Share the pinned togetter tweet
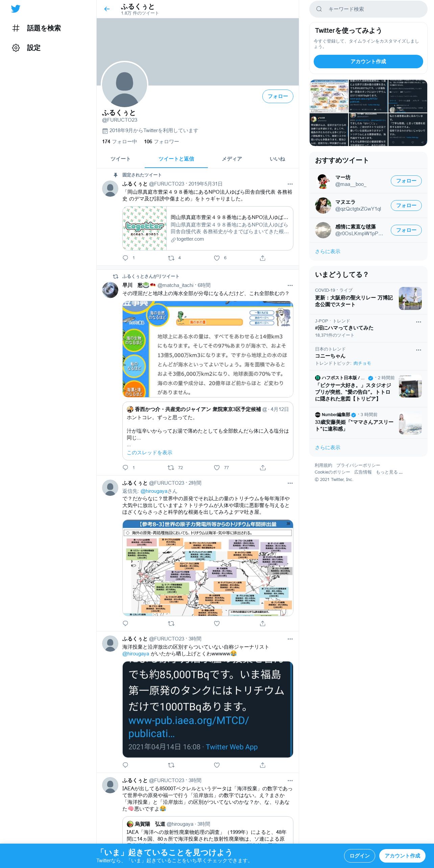The width and height of the screenshot is (434, 868). (x=263, y=258)
